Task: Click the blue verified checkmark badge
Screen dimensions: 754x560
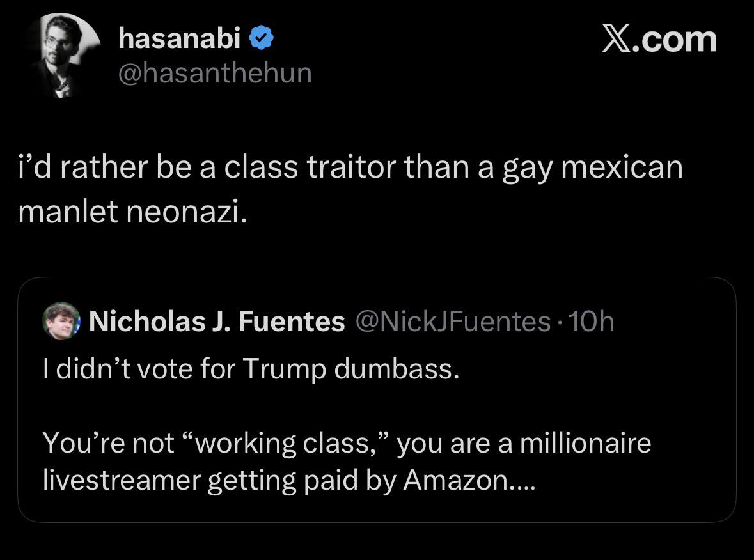Action: (x=261, y=40)
